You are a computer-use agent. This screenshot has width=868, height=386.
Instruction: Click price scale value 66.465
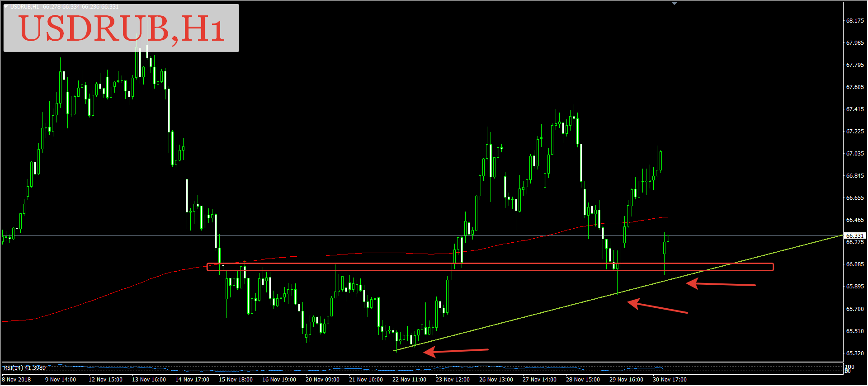[x=855, y=220]
